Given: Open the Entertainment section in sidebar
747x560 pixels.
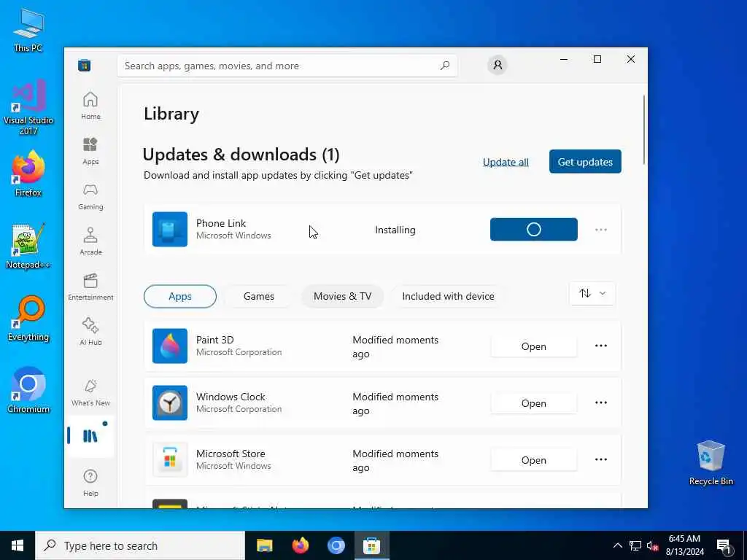Looking at the screenshot, I should [x=90, y=287].
